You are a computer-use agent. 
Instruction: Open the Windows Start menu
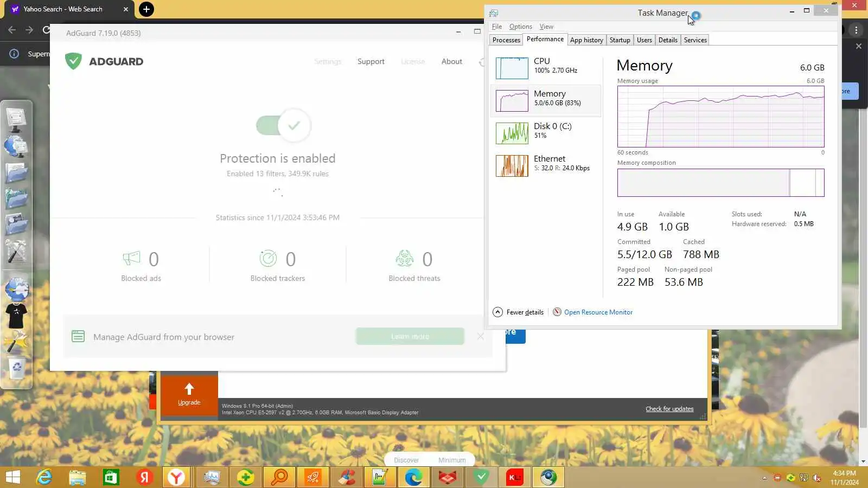pyautogui.click(x=12, y=477)
